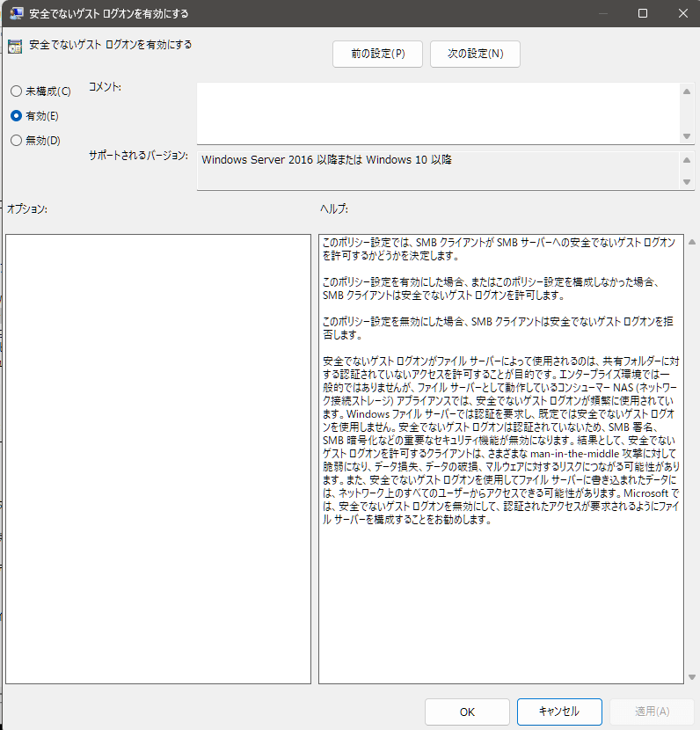Click the ヘルプ: label
The image size is (700, 730).
click(x=334, y=209)
